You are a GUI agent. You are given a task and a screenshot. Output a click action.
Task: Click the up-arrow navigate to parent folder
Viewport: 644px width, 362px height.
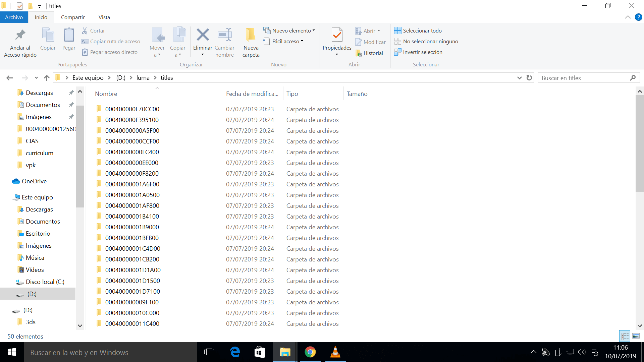[47, 78]
